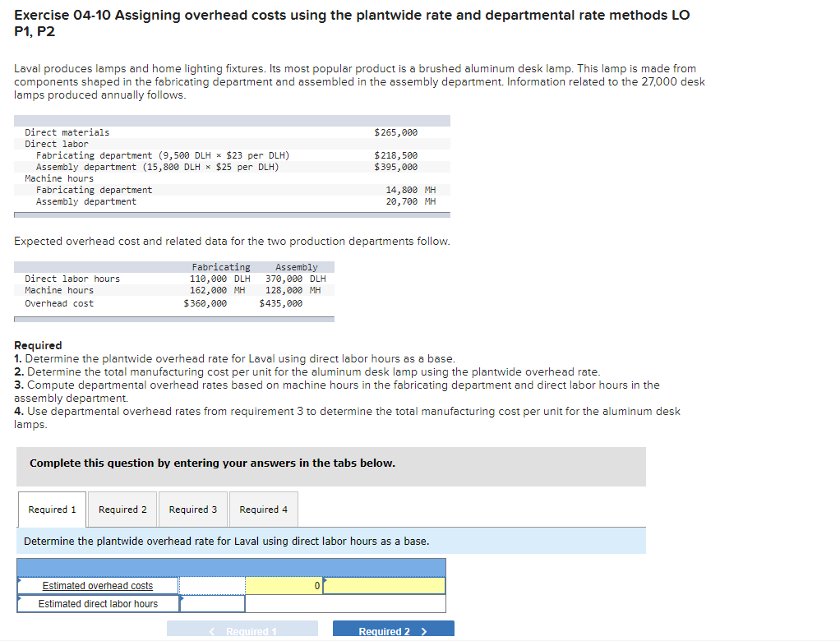Image resolution: width=840 pixels, height=641 pixels.
Task: Click the Direct labor hours row label
Action: click(x=72, y=279)
